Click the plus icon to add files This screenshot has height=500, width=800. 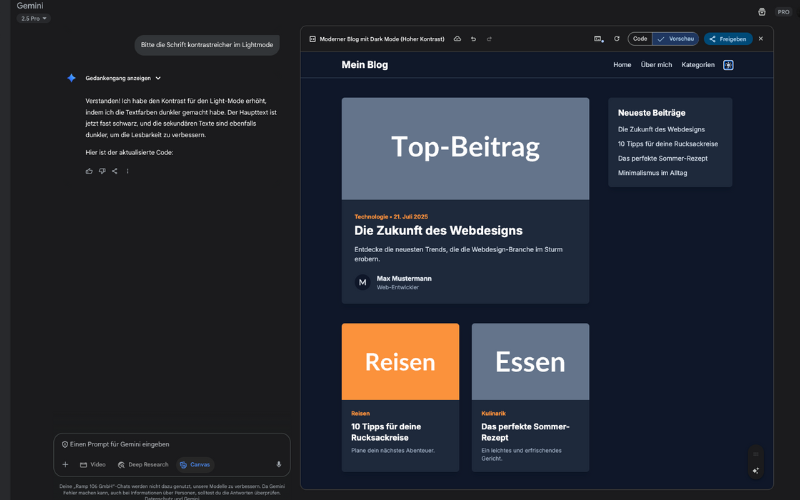(x=65, y=464)
